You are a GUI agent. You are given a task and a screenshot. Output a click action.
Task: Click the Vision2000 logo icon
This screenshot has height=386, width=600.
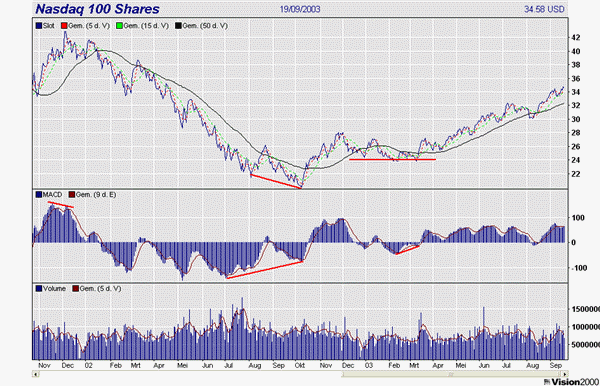point(547,381)
